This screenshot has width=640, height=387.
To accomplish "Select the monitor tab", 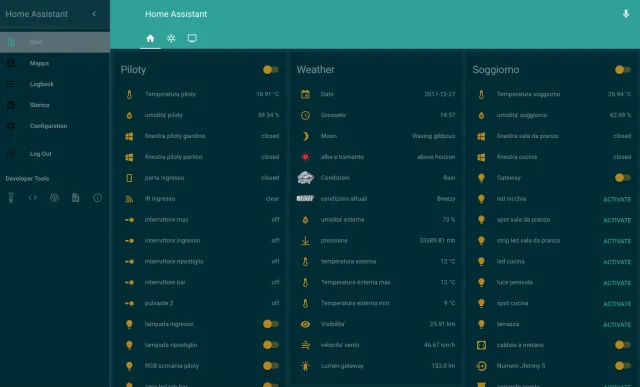I will 192,38.
